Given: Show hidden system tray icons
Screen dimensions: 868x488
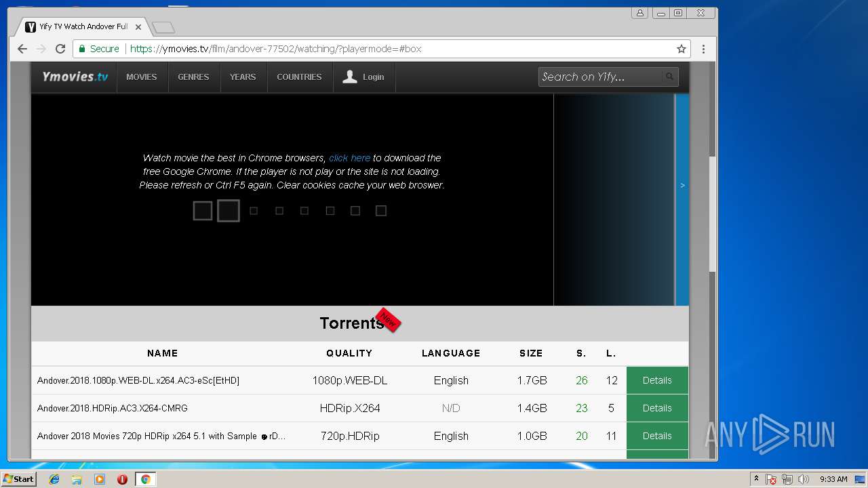Looking at the screenshot, I should pyautogui.click(x=756, y=479).
